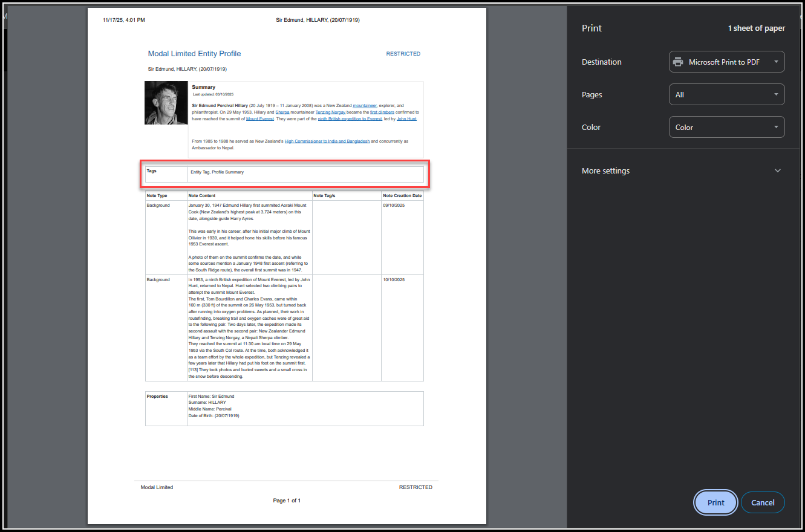Open the Pages selection dropdown
The height and width of the screenshot is (532, 805).
[x=726, y=94]
